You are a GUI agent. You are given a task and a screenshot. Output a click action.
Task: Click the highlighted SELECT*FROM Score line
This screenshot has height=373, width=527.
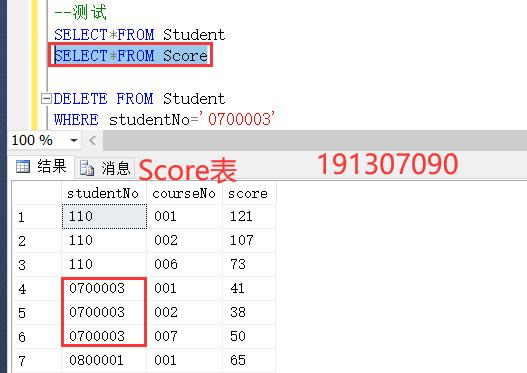(x=131, y=55)
